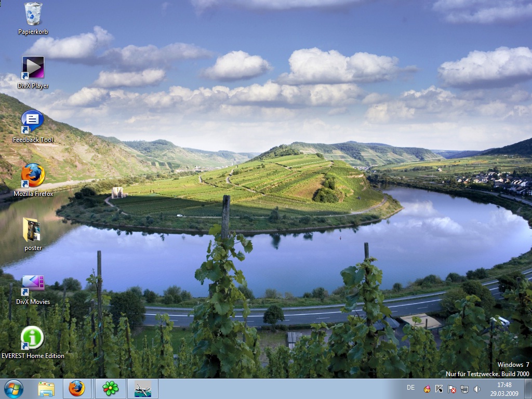Open the Windows Start menu orb
532x399 pixels.
tap(14, 389)
